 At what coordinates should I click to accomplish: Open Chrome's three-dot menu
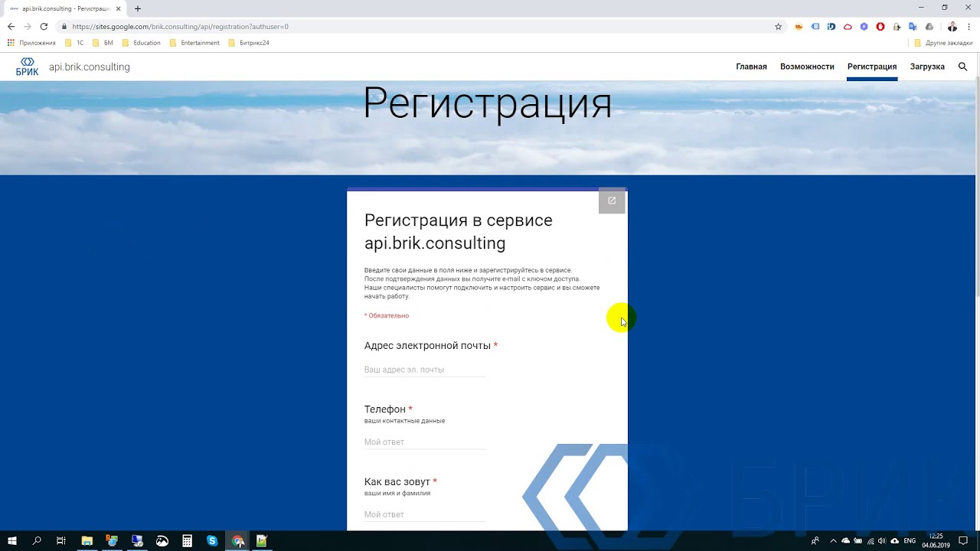coord(969,27)
